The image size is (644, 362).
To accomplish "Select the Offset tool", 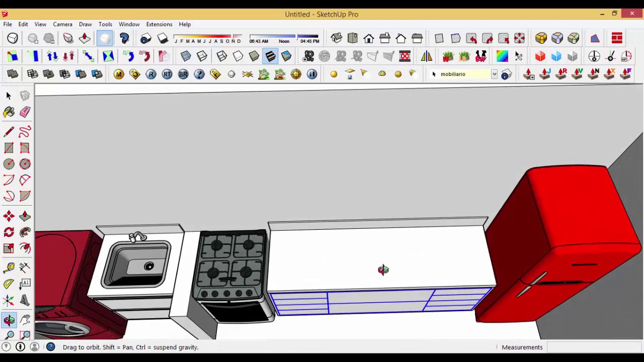I will pyautogui.click(x=25, y=248).
